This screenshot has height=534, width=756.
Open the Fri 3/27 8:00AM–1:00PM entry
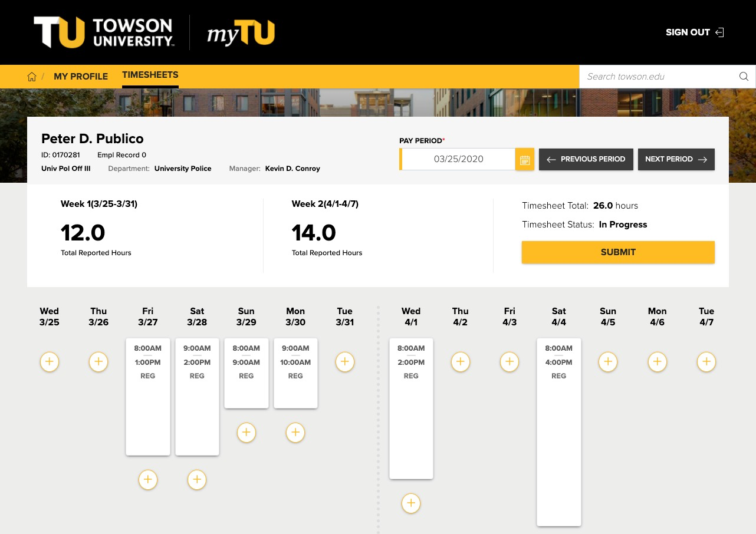(148, 397)
